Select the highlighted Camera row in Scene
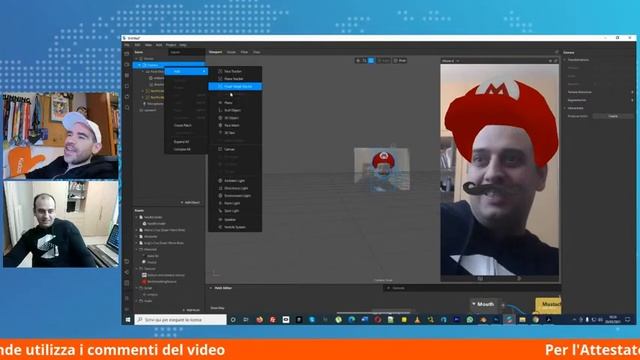Image resolution: width=640 pixels, height=360 pixels. [169, 65]
